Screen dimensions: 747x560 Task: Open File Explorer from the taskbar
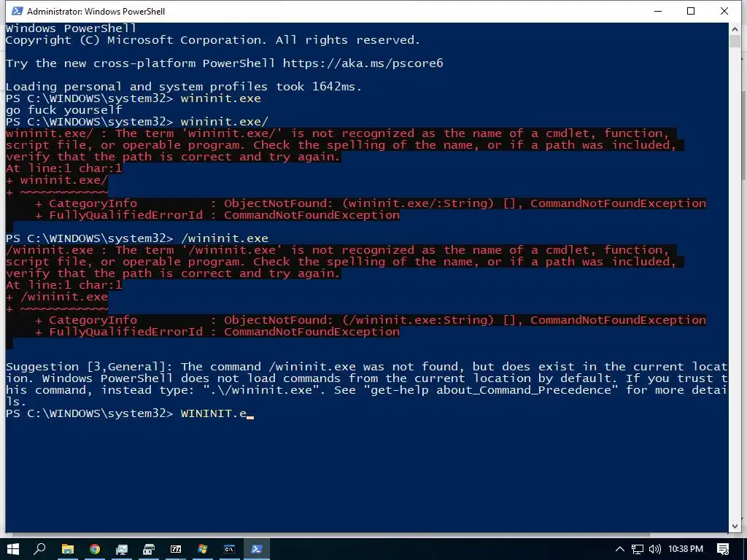tap(68, 549)
